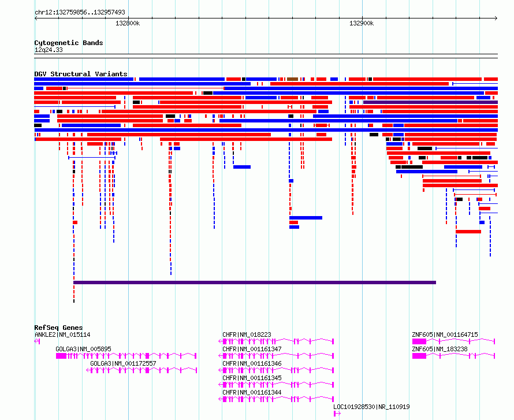Open the GOLGA3|NM_001172557 gene label
Viewport: 514px width, 420px height.
pyautogui.click(x=123, y=363)
